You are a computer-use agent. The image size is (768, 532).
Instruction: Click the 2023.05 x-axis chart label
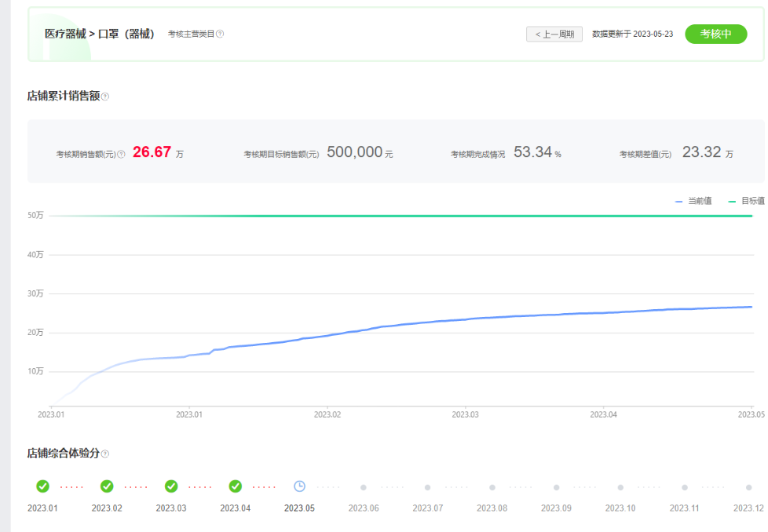tap(752, 414)
